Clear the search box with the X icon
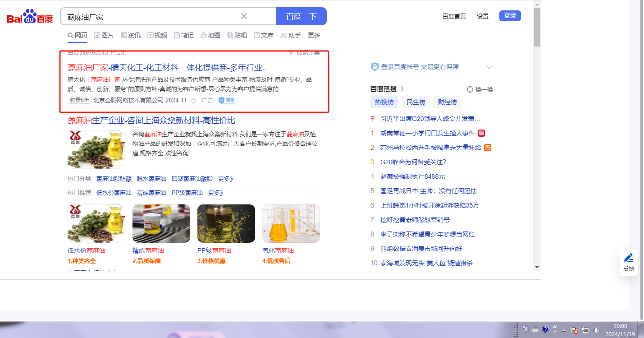The width and height of the screenshot is (644, 338). pyautogui.click(x=244, y=16)
